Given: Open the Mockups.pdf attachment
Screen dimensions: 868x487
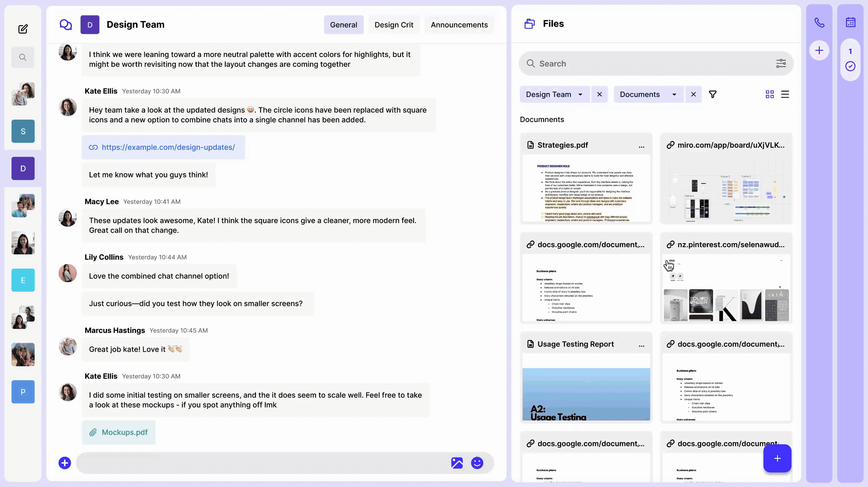Looking at the screenshot, I should (119, 432).
